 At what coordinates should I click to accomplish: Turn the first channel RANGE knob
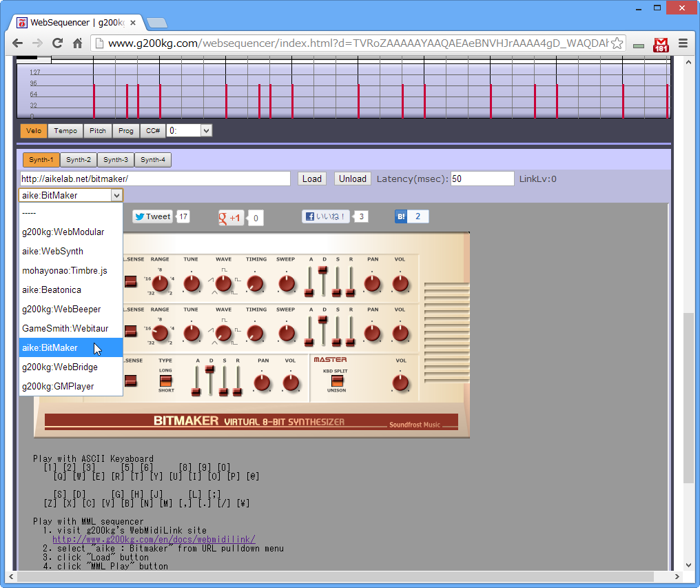pos(160,283)
